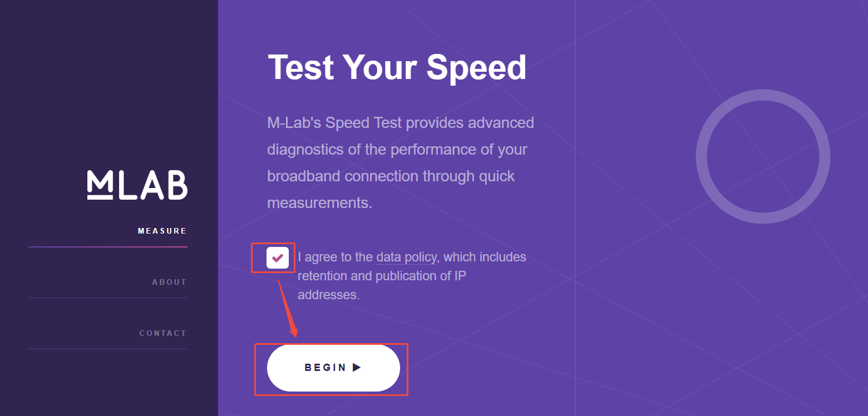
Task: Click the empty center inside the gauge circle
Action: (763, 157)
